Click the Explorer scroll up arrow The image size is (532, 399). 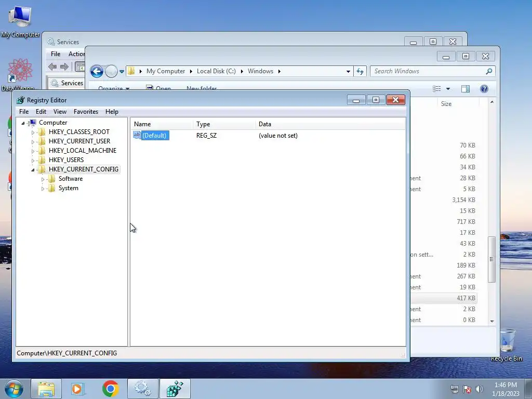(x=492, y=102)
